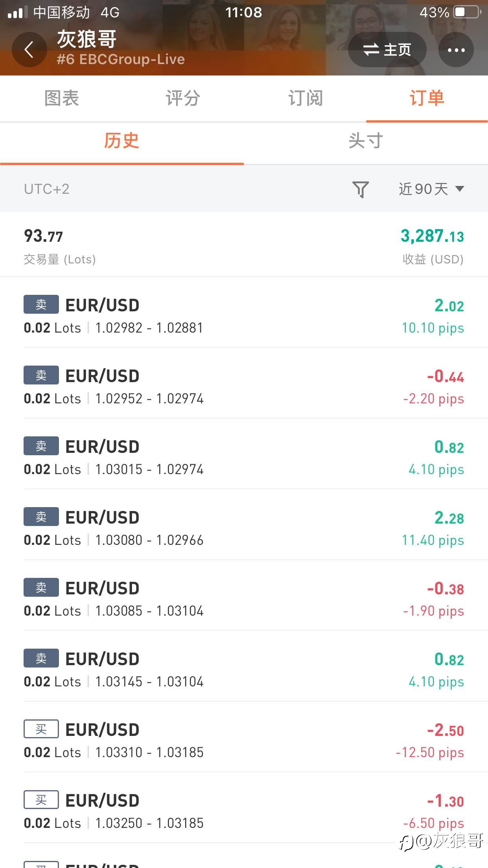Tap the buy badge on -1.30 trade

(41, 800)
